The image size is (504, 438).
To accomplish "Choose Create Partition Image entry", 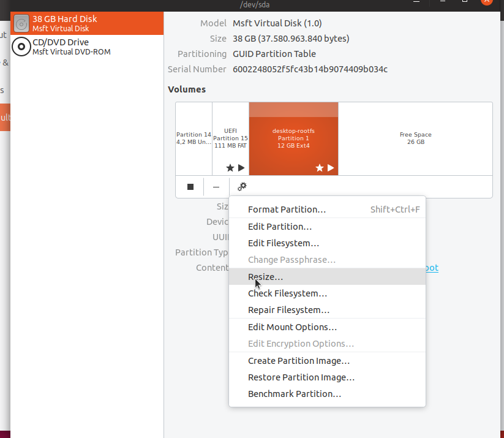I will 327,361.
